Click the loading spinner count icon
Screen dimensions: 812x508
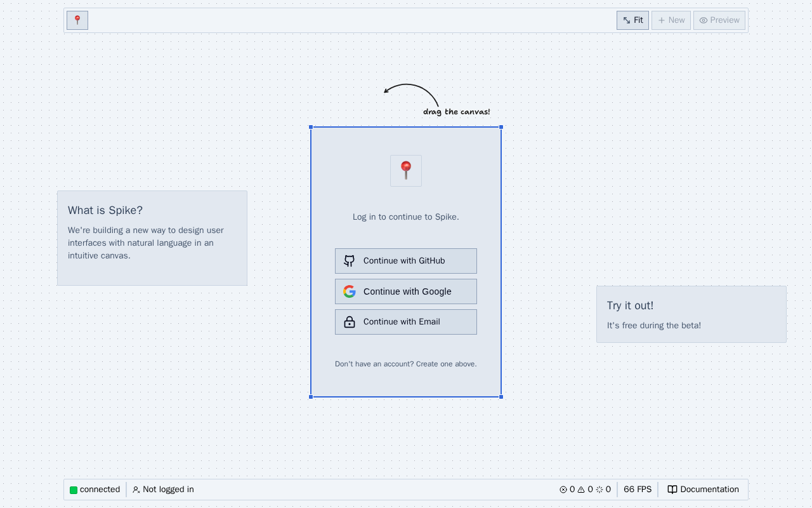point(599,490)
